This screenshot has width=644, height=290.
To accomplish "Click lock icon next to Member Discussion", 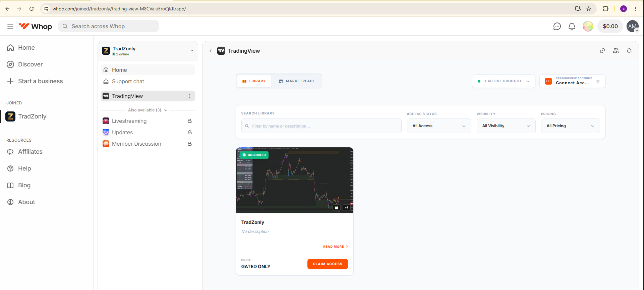I will click(x=190, y=144).
